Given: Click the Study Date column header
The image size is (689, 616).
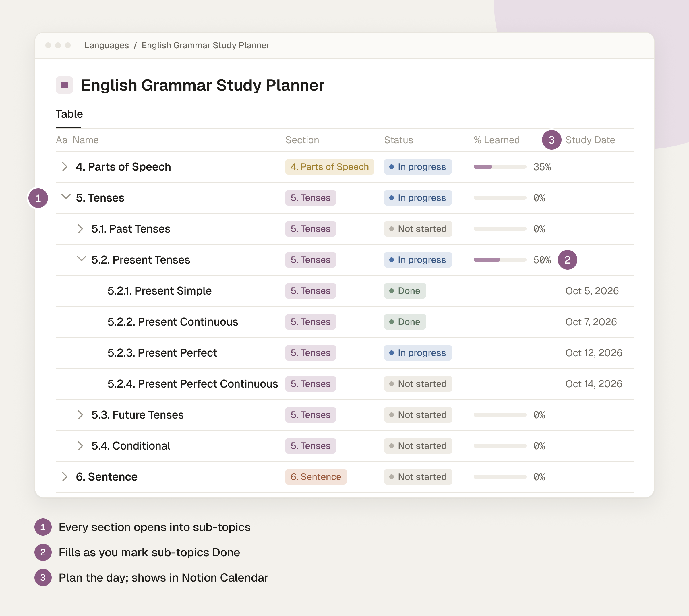Looking at the screenshot, I should coord(590,140).
